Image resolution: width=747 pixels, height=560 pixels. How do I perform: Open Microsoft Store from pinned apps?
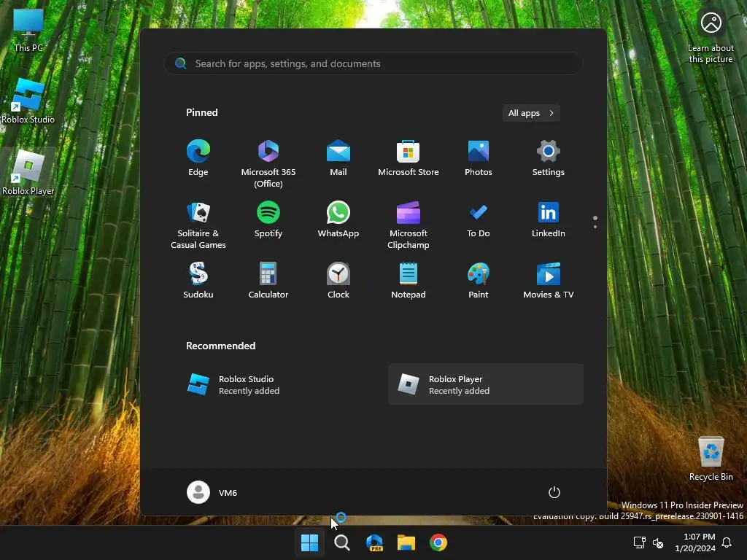point(409,158)
